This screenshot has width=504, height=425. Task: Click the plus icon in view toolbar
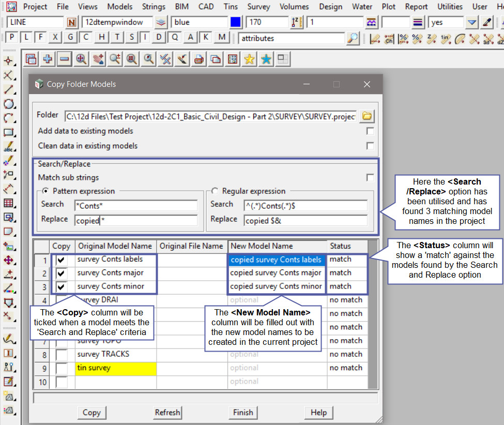pyautogui.click(x=48, y=59)
